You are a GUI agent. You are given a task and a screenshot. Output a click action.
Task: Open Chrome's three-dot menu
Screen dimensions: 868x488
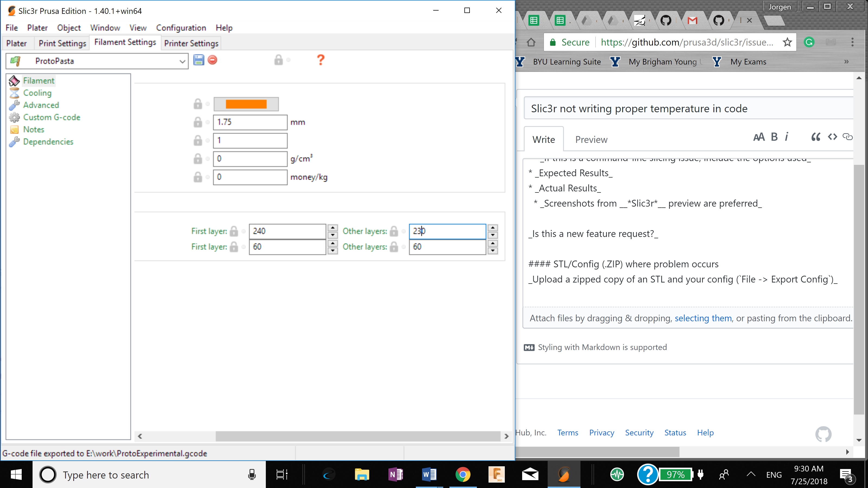click(x=853, y=42)
